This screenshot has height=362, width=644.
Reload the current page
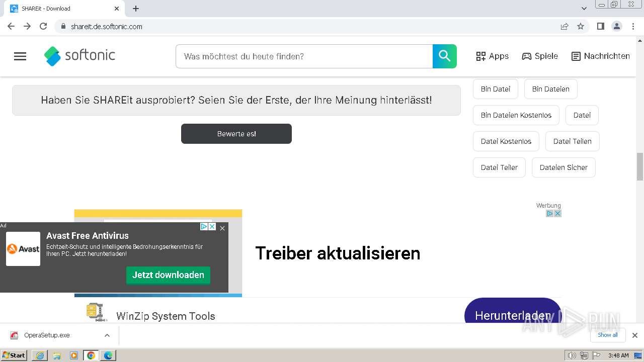tap(43, 26)
